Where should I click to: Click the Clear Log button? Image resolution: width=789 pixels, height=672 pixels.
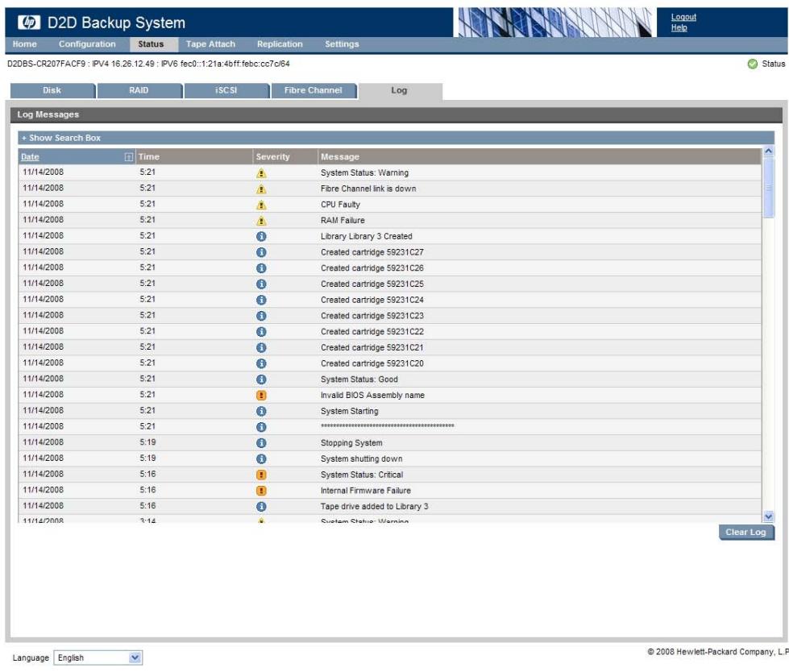745,532
